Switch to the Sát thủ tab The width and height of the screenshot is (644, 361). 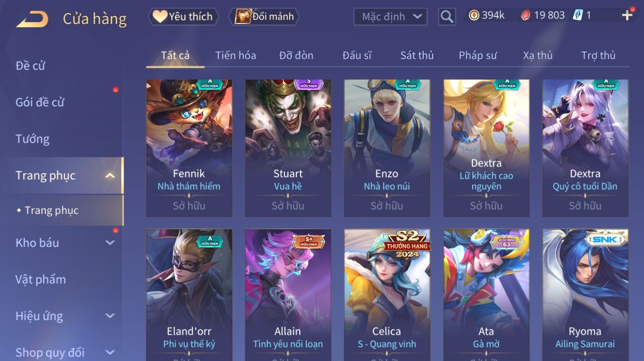point(417,56)
